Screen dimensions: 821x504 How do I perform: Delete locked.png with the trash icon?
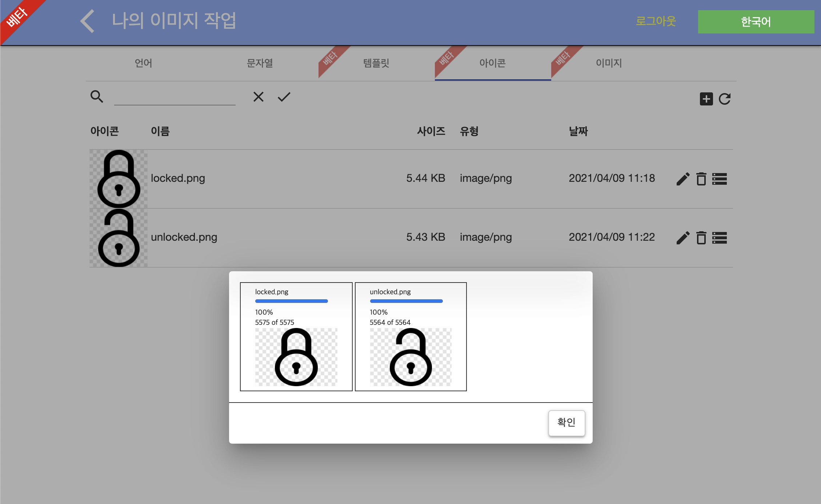point(701,179)
